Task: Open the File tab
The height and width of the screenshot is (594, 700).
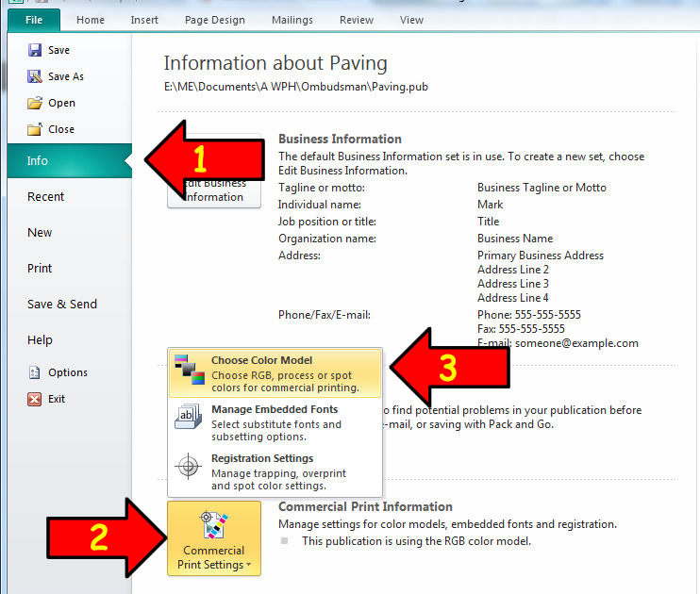Action: pyautogui.click(x=33, y=20)
